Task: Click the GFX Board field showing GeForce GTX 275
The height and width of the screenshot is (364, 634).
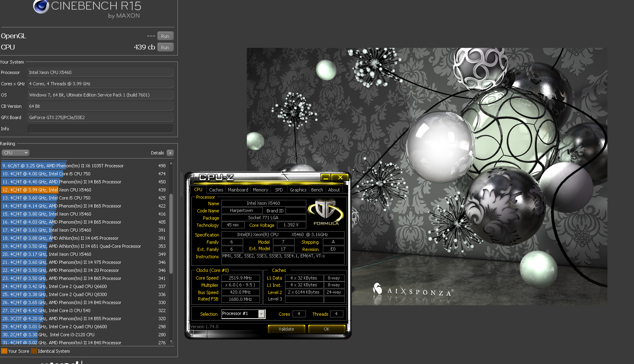Action: [100, 117]
